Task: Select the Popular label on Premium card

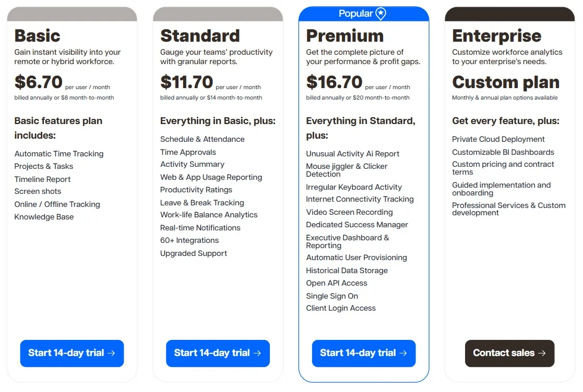Action: point(355,14)
